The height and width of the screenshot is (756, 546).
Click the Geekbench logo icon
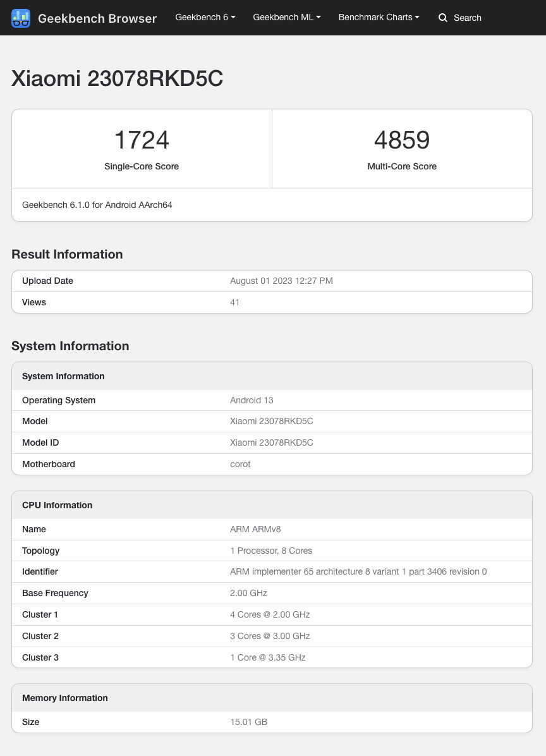click(21, 18)
